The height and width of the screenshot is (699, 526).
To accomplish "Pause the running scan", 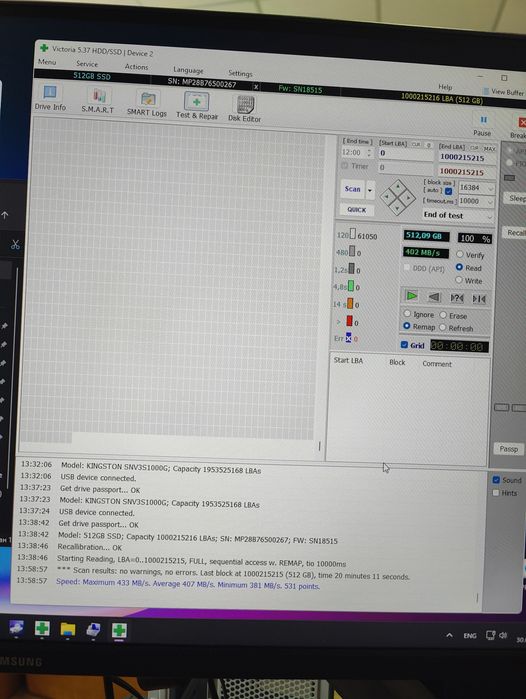I will pyautogui.click(x=482, y=125).
